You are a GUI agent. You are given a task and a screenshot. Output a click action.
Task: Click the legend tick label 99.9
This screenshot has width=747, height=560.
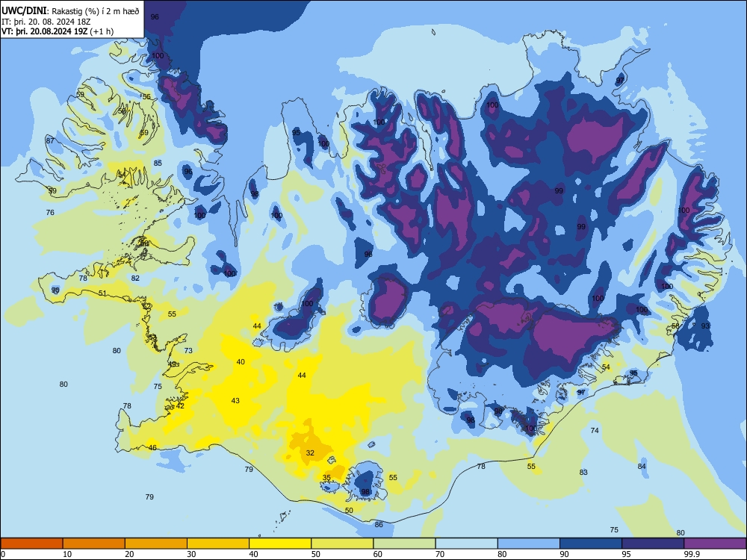(692, 554)
